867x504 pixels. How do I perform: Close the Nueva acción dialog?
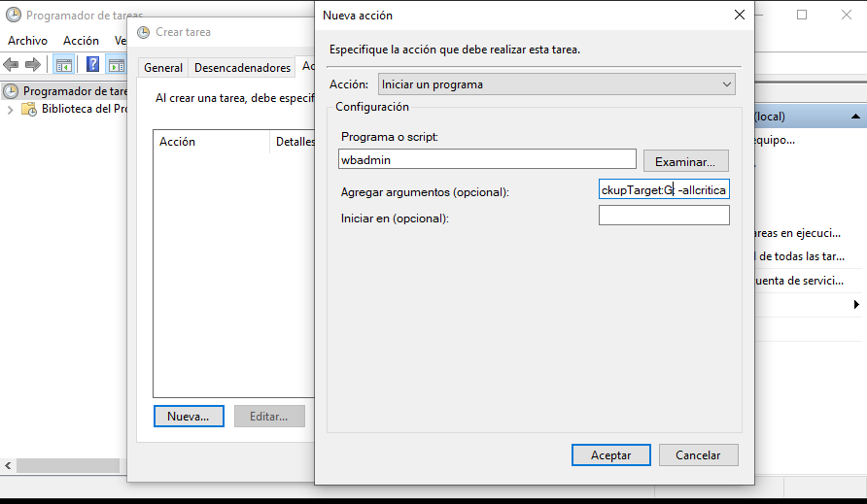click(740, 16)
